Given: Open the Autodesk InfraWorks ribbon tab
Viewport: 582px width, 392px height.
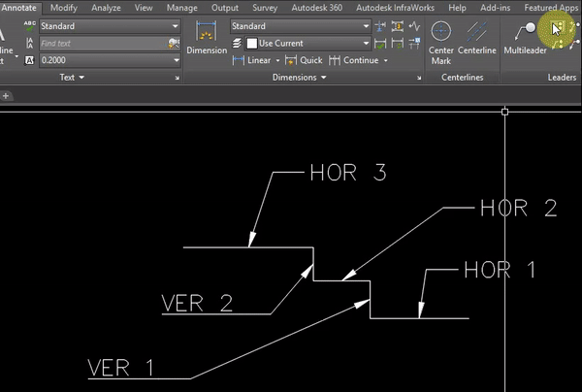Looking at the screenshot, I should point(396,8).
